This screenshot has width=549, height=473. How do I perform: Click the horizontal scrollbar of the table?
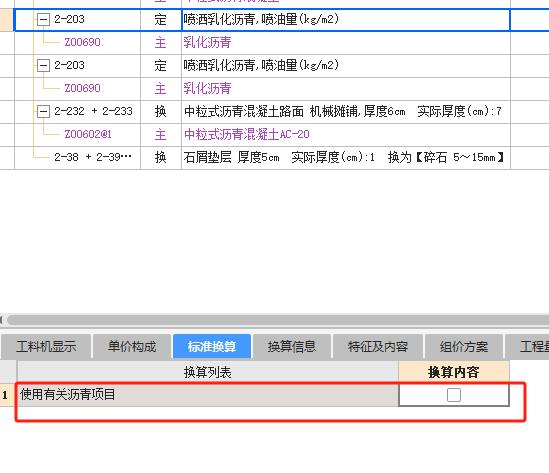click(277, 320)
